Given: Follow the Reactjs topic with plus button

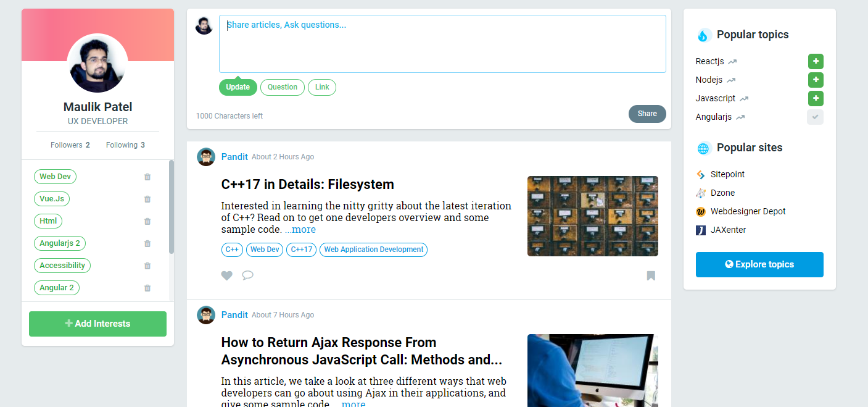Looking at the screenshot, I should (x=816, y=61).
